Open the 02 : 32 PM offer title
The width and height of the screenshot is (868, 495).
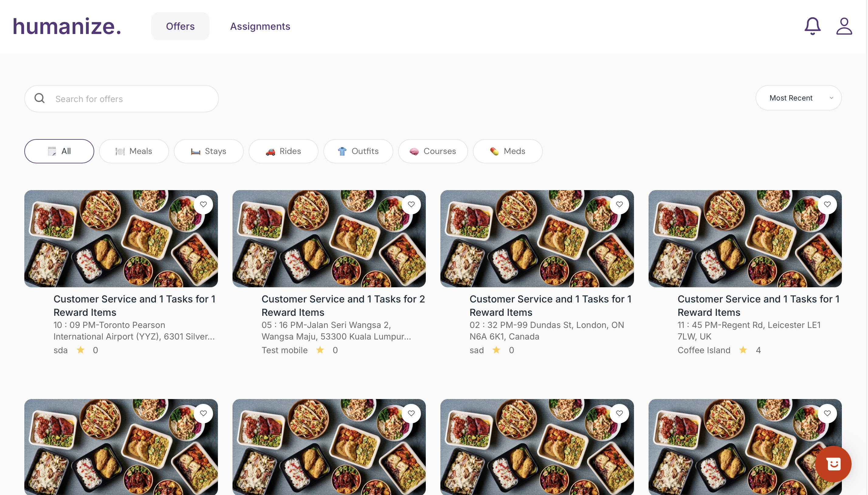(551, 306)
